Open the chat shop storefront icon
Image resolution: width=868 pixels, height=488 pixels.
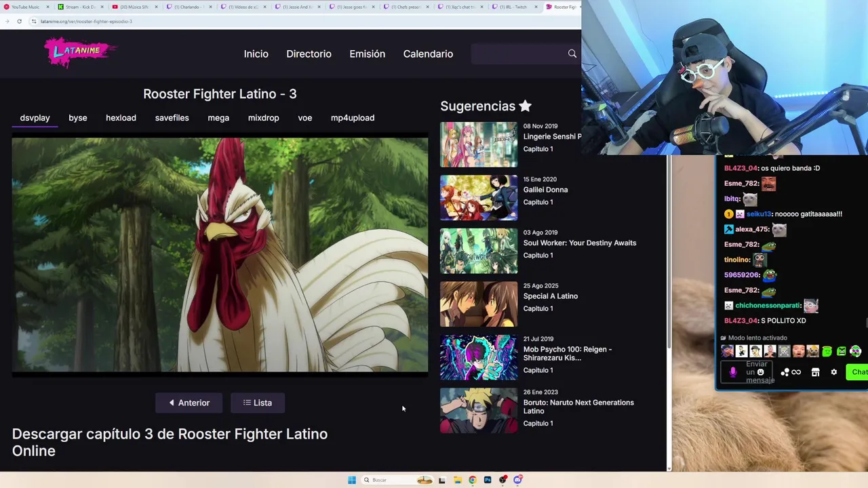pos(815,372)
